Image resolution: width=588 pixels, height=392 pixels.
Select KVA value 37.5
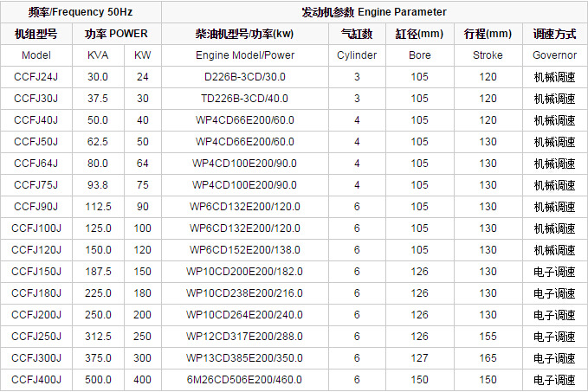coord(98,99)
